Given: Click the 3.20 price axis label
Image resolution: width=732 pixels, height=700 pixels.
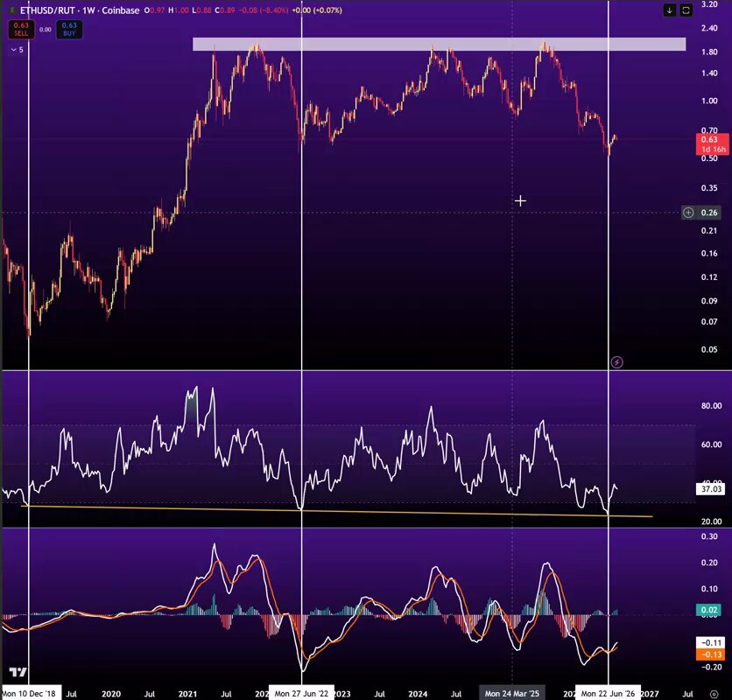Looking at the screenshot, I should [709, 4].
